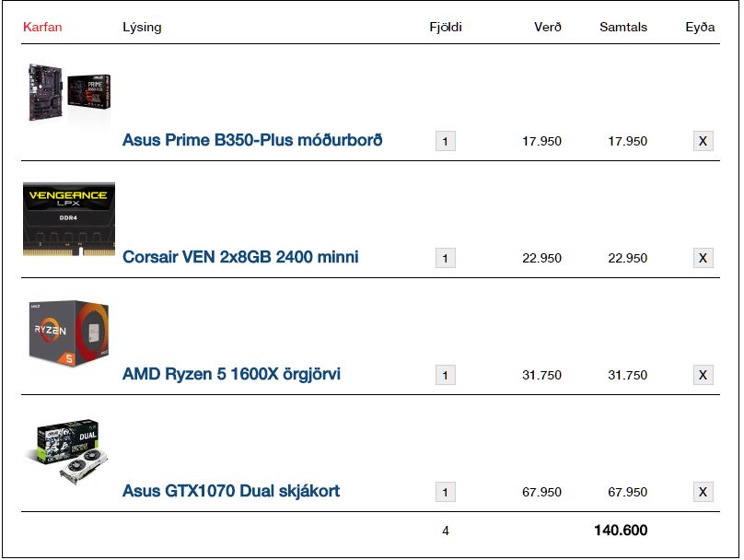This screenshot has width=744, height=560.
Task: Open Corsair VEN 2x8GB 2400 minni link
Action: pyautogui.click(x=240, y=257)
